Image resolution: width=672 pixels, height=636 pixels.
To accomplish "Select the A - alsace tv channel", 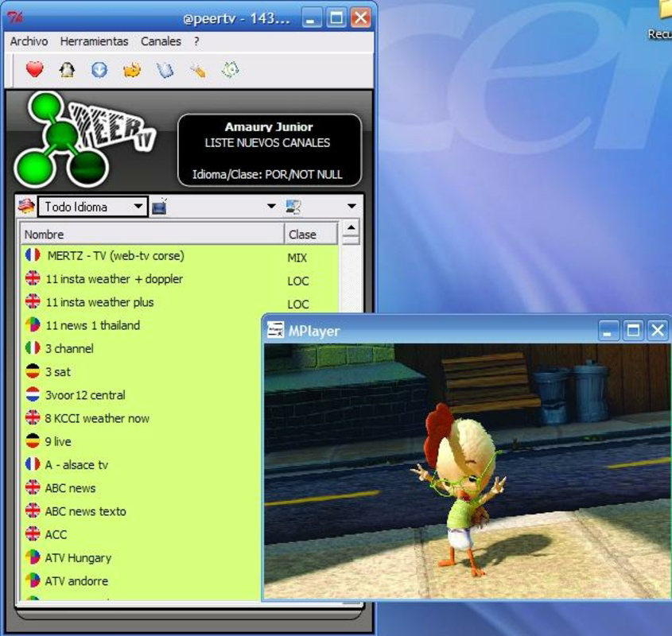I will tap(76, 464).
